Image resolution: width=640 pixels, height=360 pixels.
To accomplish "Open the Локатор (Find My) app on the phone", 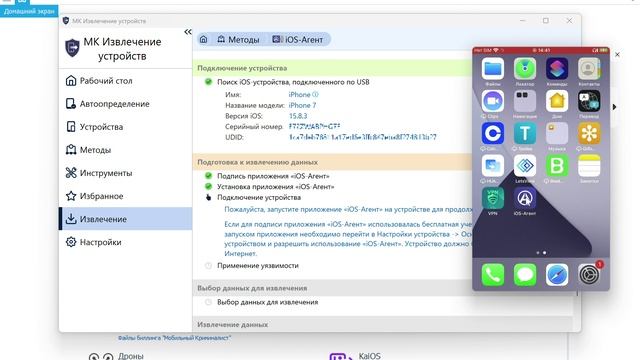I will click(x=525, y=69).
